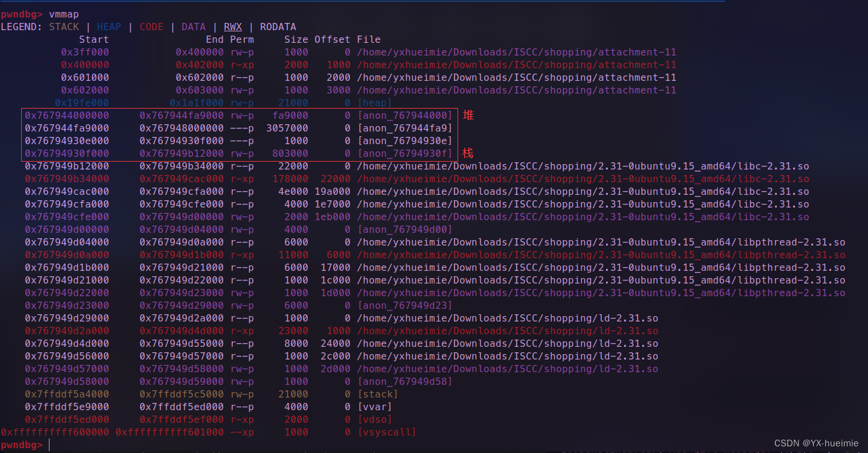Click the 'File' column header
This screenshot has width=868, height=453.
369,39
